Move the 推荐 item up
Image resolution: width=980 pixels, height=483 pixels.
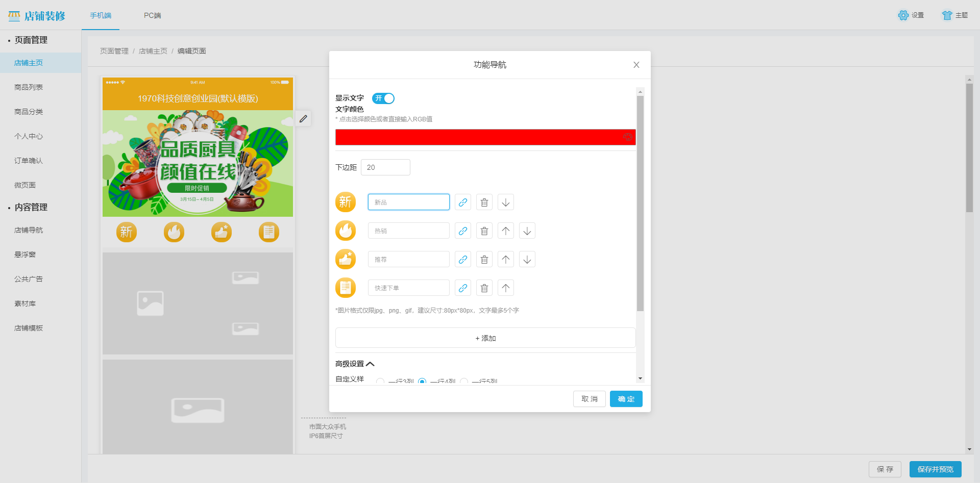coord(505,259)
